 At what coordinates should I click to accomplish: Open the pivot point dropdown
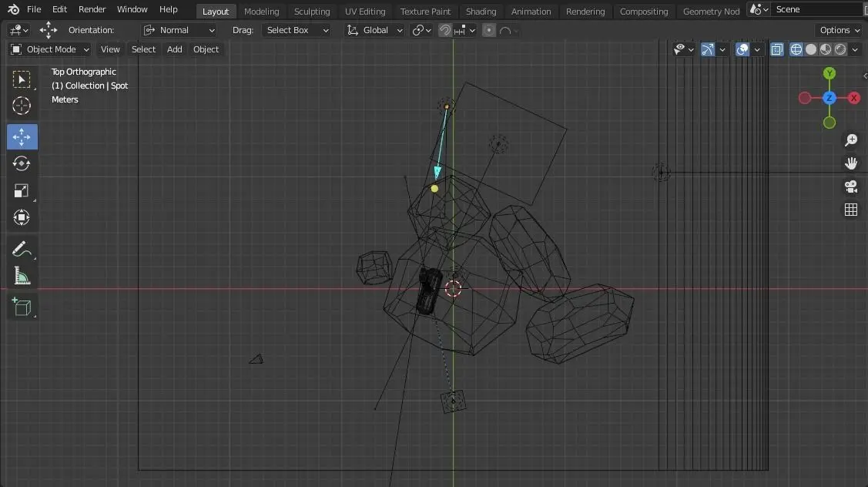click(x=421, y=30)
